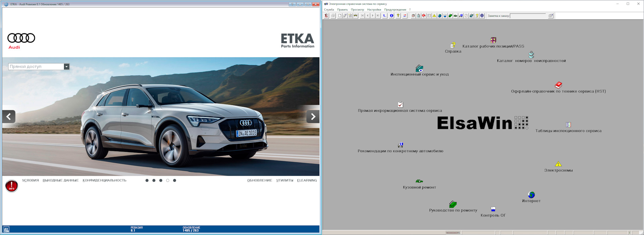Open the ОБНОВЛЕНИЕ link in ETKA
Screen dimensions: 644x235
pos(260,180)
